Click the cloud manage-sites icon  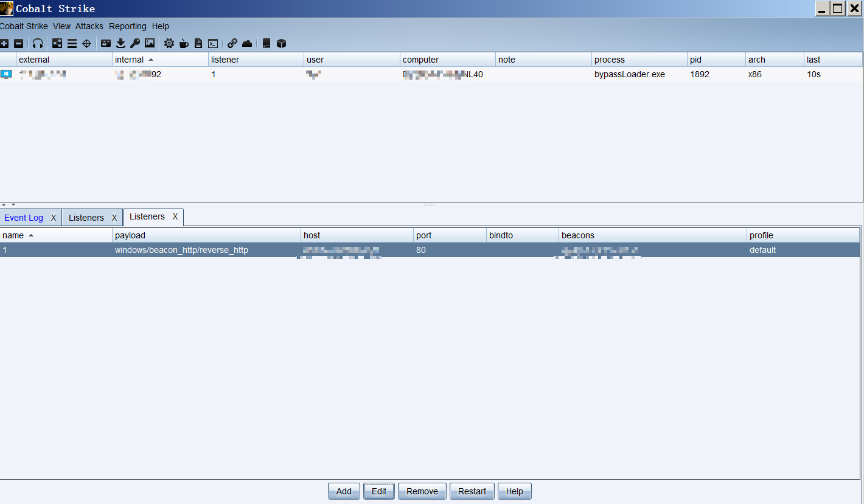click(247, 43)
